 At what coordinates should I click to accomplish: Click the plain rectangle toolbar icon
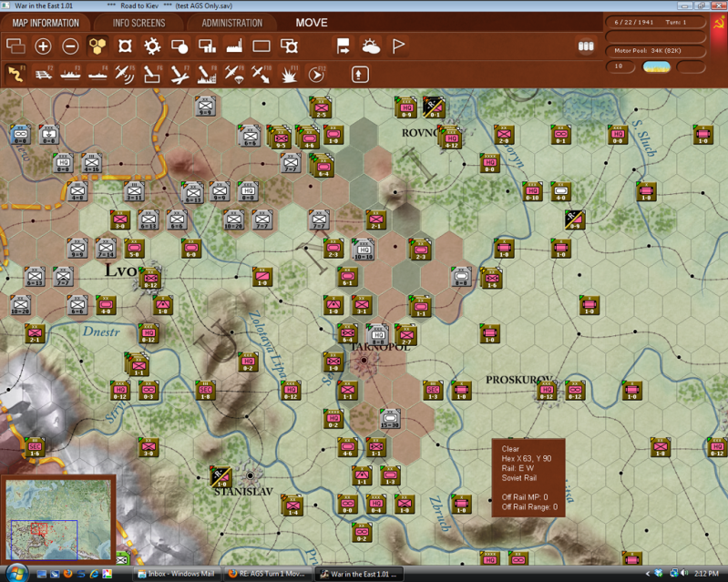(261, 46)
